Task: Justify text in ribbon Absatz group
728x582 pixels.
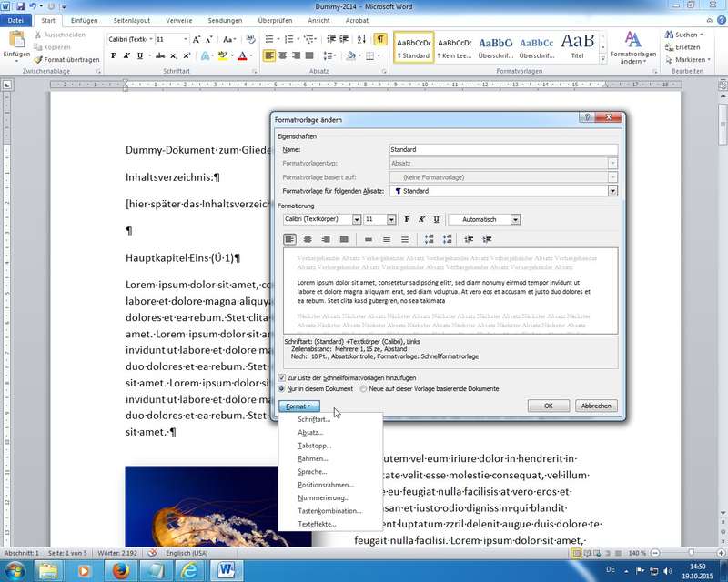Action: point(309,55)
